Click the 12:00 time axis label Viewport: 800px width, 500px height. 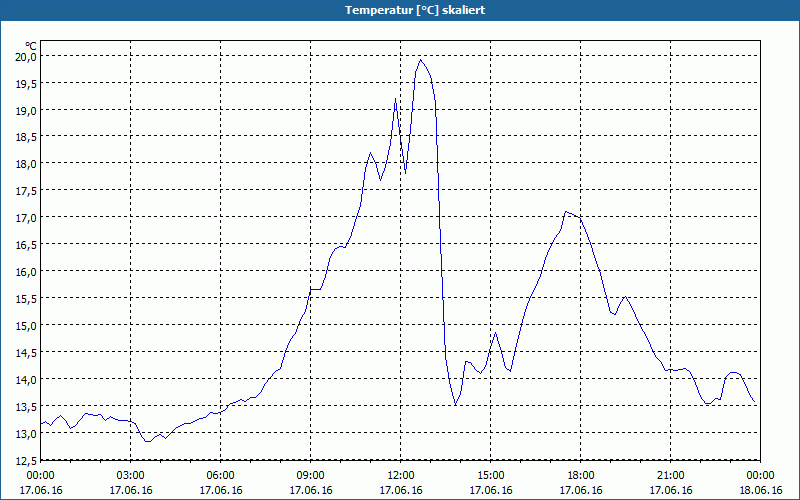(401, 476)
